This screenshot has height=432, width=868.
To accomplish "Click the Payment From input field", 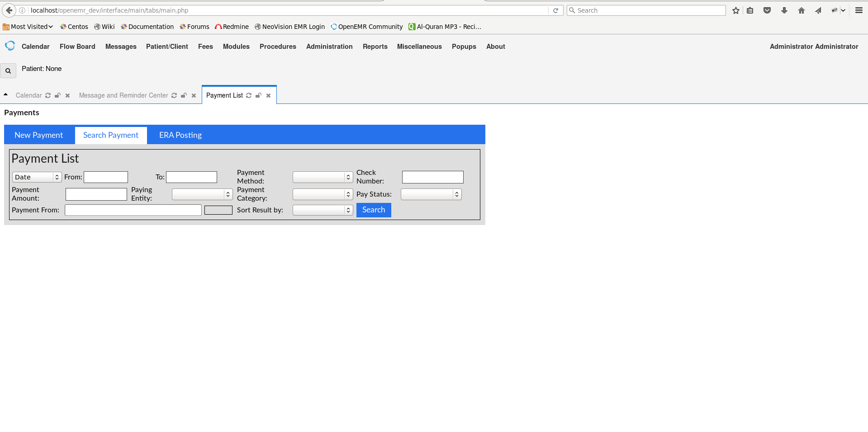I will point(133,210).
